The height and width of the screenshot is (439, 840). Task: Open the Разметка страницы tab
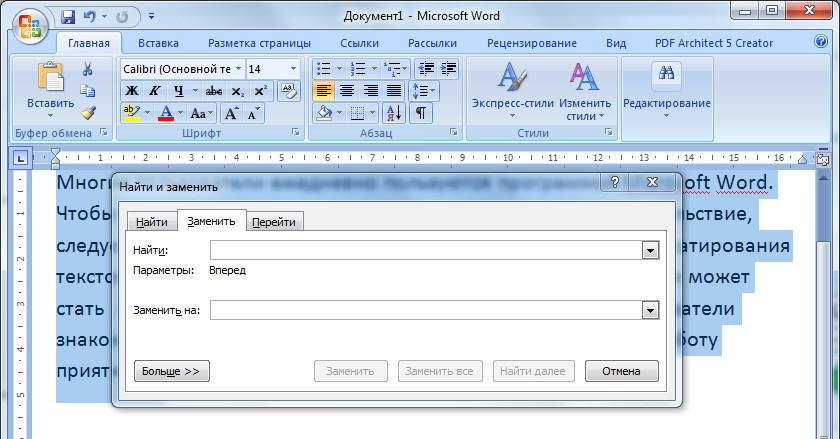[x=259, y=43]
